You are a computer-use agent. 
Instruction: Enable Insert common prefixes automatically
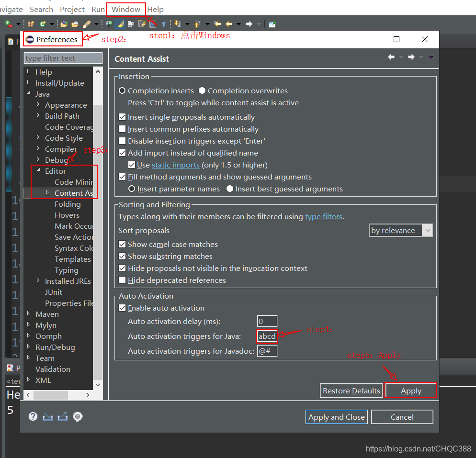[x=122, y=129]
